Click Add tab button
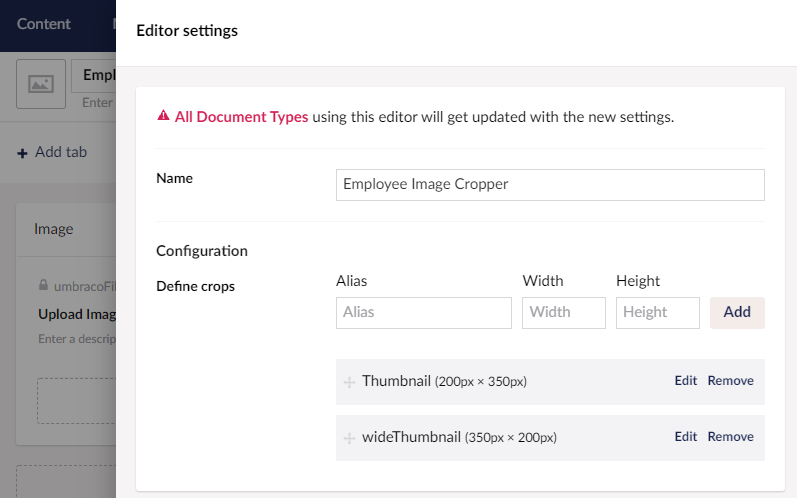The image size is (799, 501). tap(52, 152)
